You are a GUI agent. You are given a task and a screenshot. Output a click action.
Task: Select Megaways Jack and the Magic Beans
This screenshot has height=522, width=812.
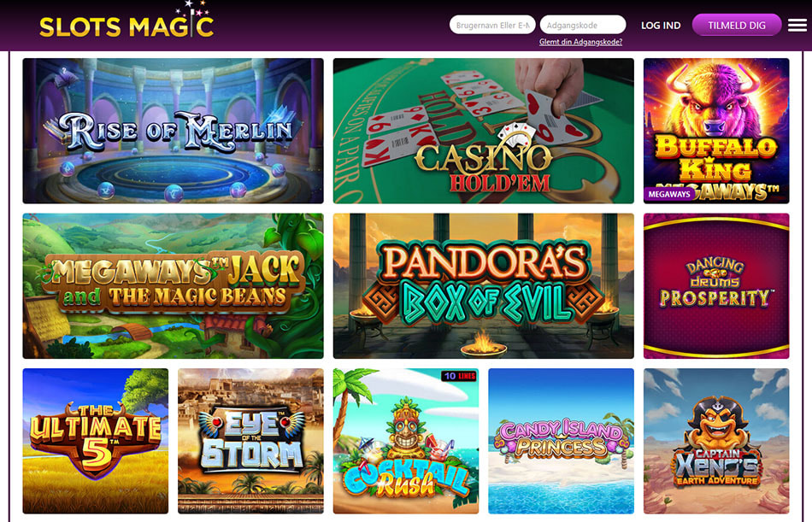pyautogui.click(x=173, y=286)
